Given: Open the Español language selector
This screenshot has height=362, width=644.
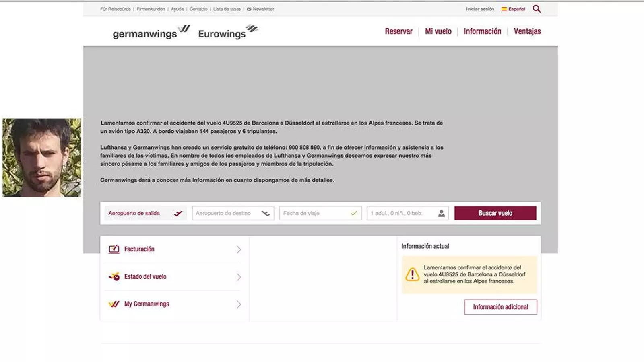Looking at the screenshot, I should pos(513,9).
